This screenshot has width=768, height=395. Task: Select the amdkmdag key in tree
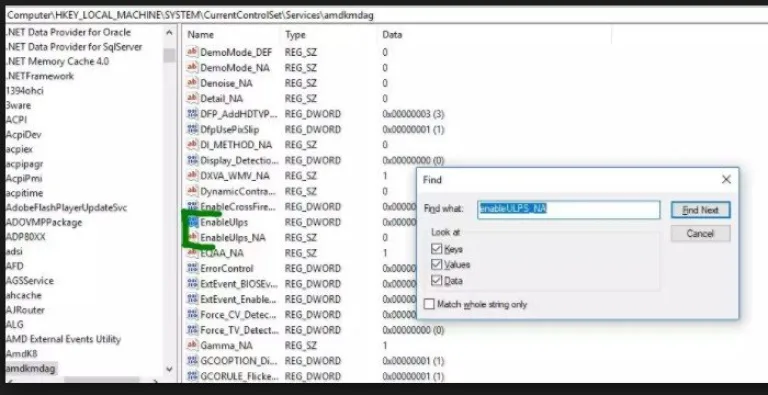(30, 368)
